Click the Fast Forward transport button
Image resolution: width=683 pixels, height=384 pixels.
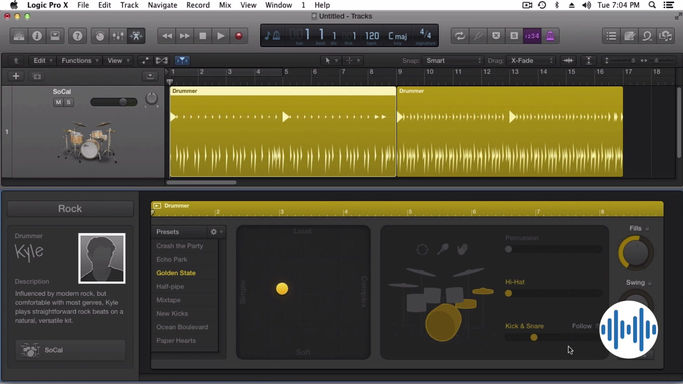[x=185, y=36]
